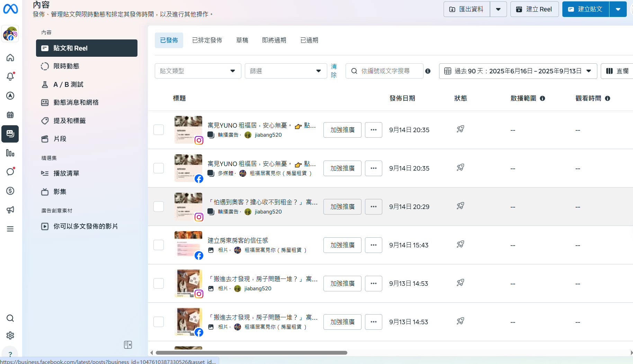Open the monetization dollar icon in sidebar
Image resolution: width=633 pixels, height=364 pixels.
pyautogui.click(x=10, y=191)
